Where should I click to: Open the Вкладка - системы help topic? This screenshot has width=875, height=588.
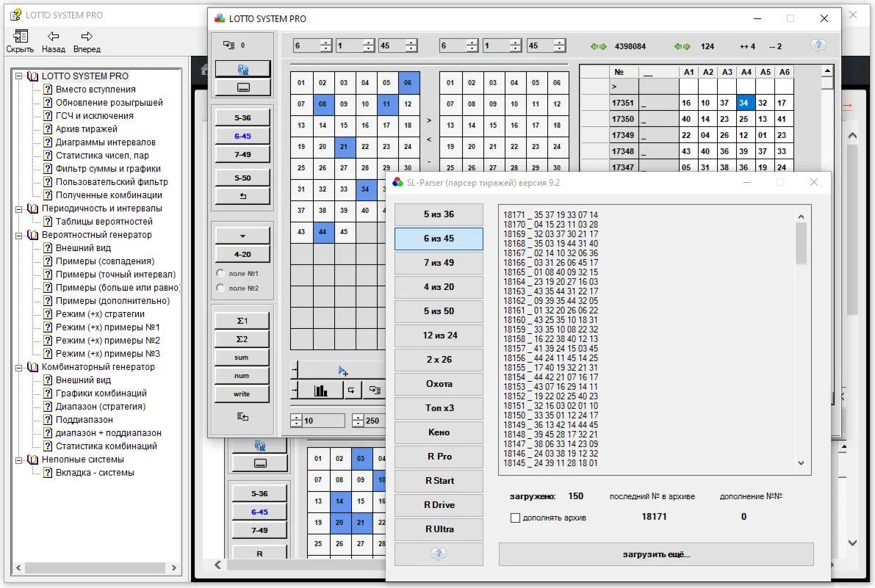pos(95,473)
